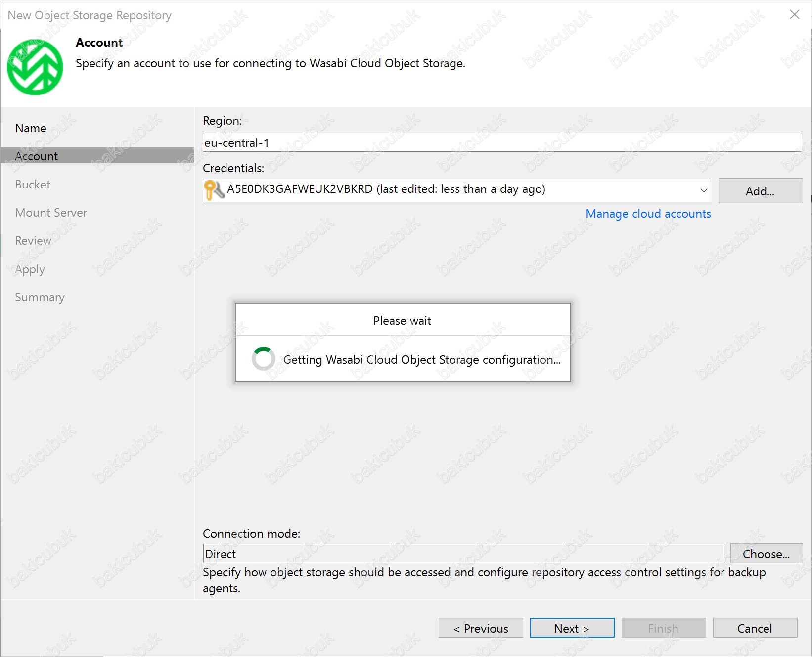Click the key icon in Credentials field
This screenshot has width=812, height=657.
pyautogui.click(x=214, y=190)
